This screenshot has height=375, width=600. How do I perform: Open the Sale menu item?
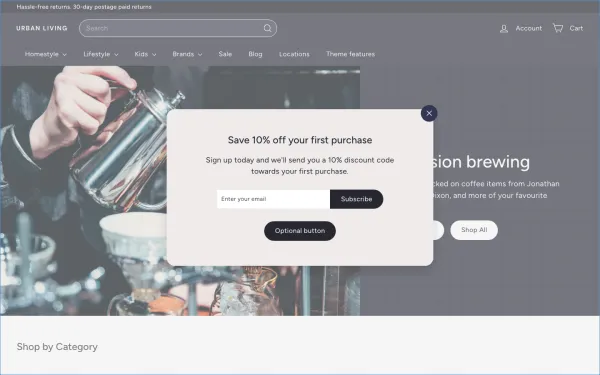(x=225, y=54)
